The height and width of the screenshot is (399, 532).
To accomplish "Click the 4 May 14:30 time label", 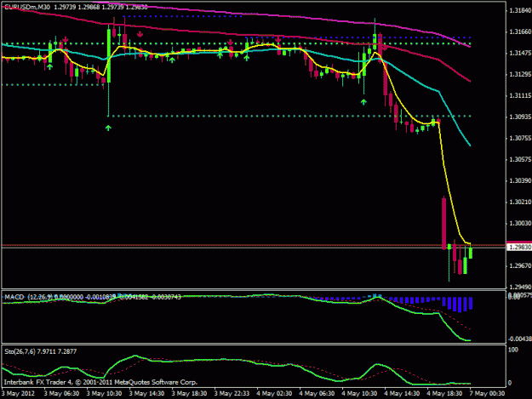I will click(x=402, y=394).
